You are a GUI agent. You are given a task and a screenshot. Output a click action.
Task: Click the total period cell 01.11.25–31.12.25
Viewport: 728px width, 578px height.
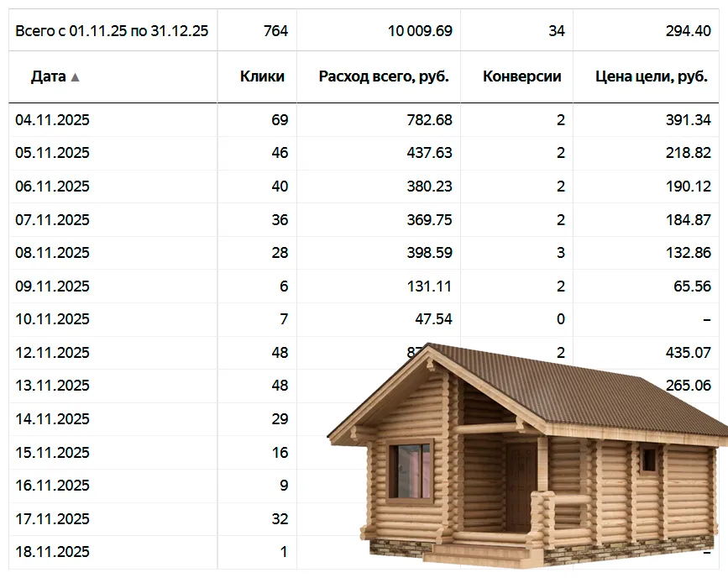[x=112, y=31]
